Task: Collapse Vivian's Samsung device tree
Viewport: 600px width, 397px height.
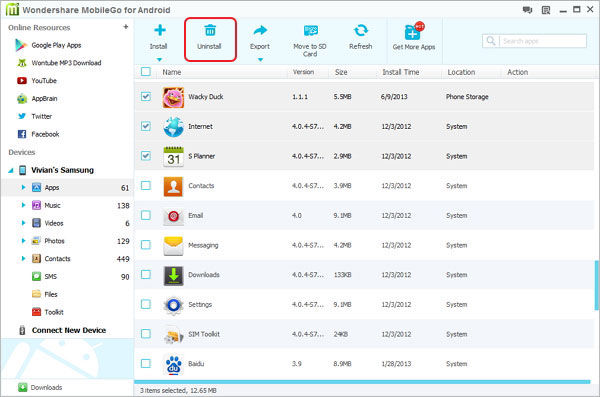Action: [x=11, y=170]
